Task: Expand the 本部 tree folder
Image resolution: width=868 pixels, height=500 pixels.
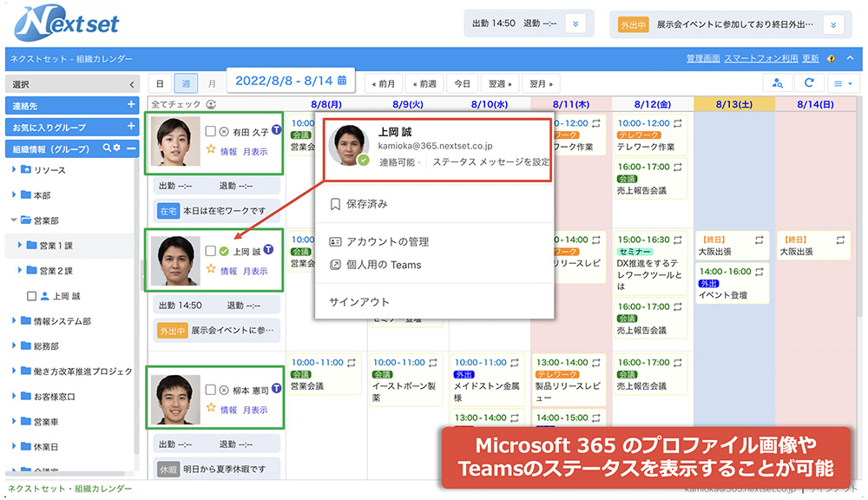Action: click(13, 194)
